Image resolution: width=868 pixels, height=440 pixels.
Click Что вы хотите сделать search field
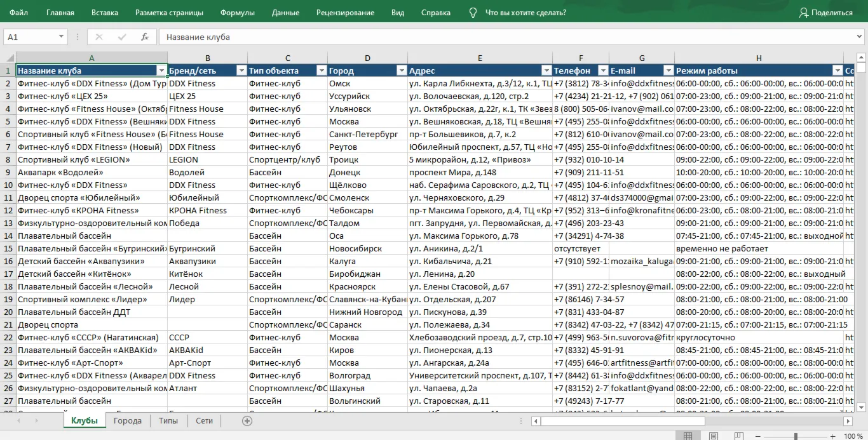(x=526, y=12)
